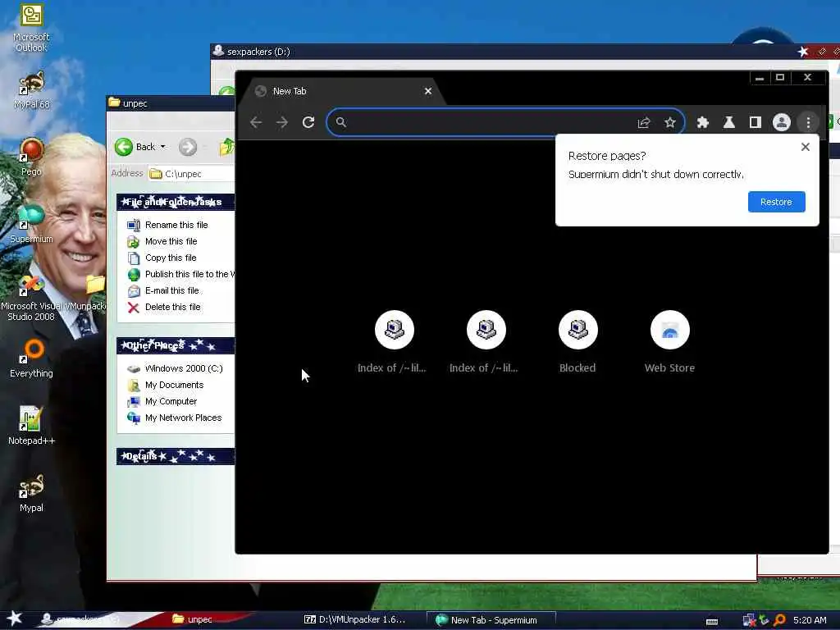Open the Extensions puzzle icon
Image resolution: width=840 pixels, height=630 pixels.
pyautogui.click(x=702, y=123)
